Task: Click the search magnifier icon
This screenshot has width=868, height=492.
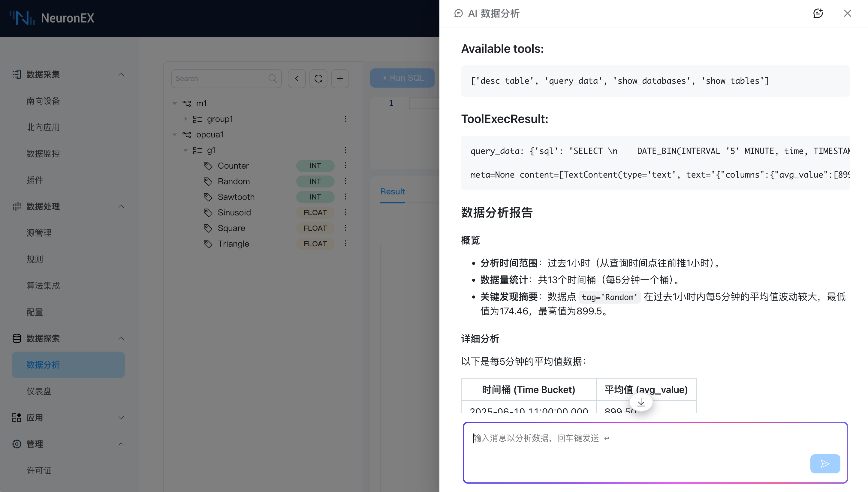Action: (x=273, y=79)
